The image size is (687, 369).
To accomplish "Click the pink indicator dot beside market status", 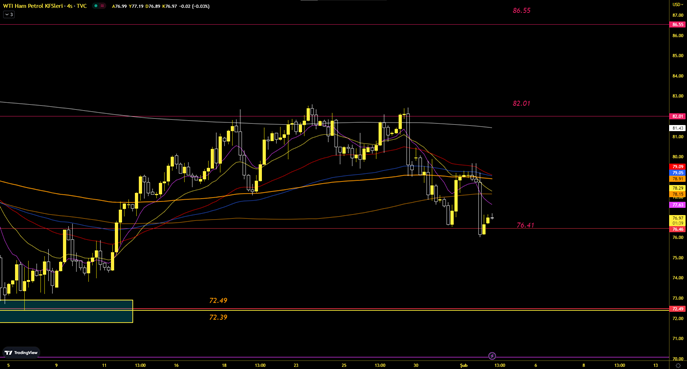I will [x=103, y=6].
